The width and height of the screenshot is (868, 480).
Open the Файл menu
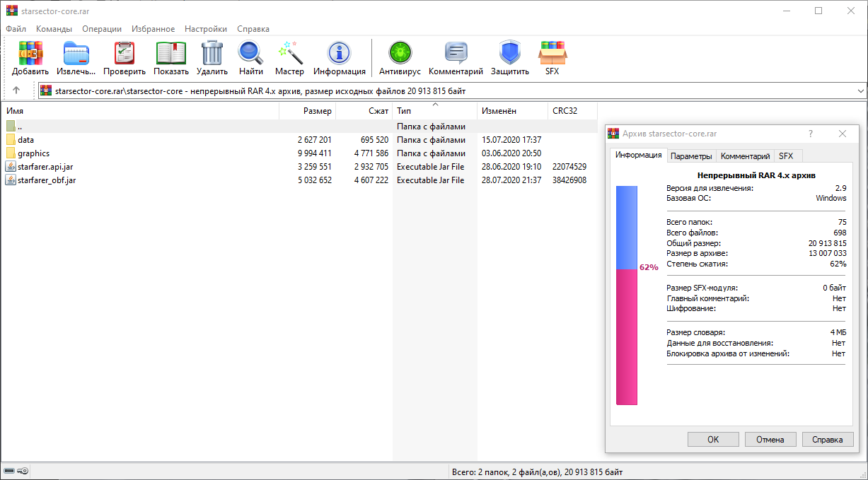[16, 29]
